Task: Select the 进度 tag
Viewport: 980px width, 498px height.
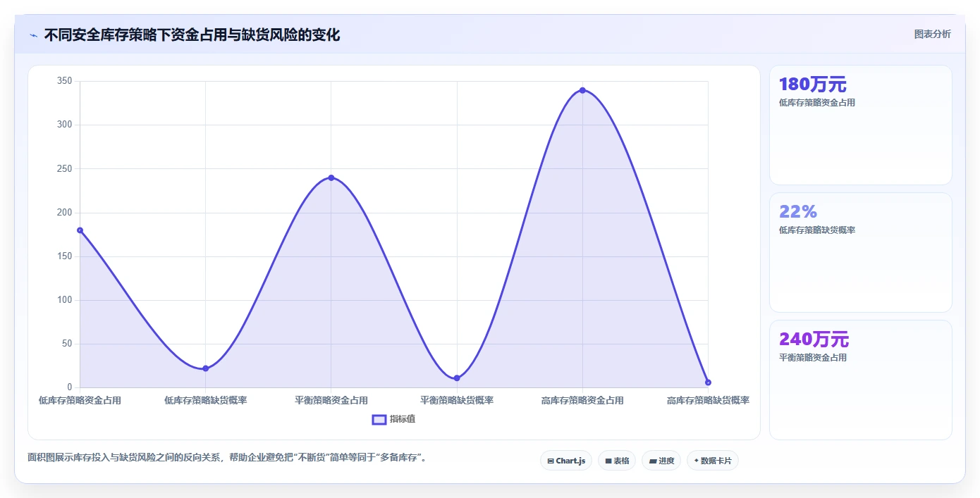Action: pyautogui.click(x=661, y=461)
